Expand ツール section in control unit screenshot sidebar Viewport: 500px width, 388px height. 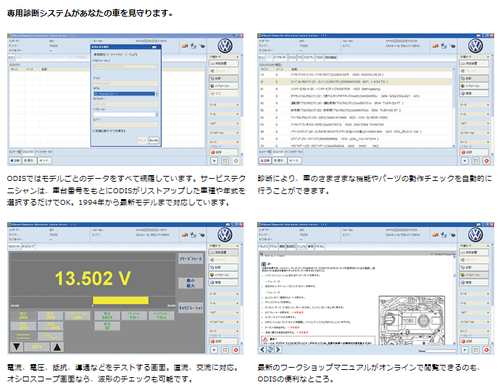tap(474, 114)
